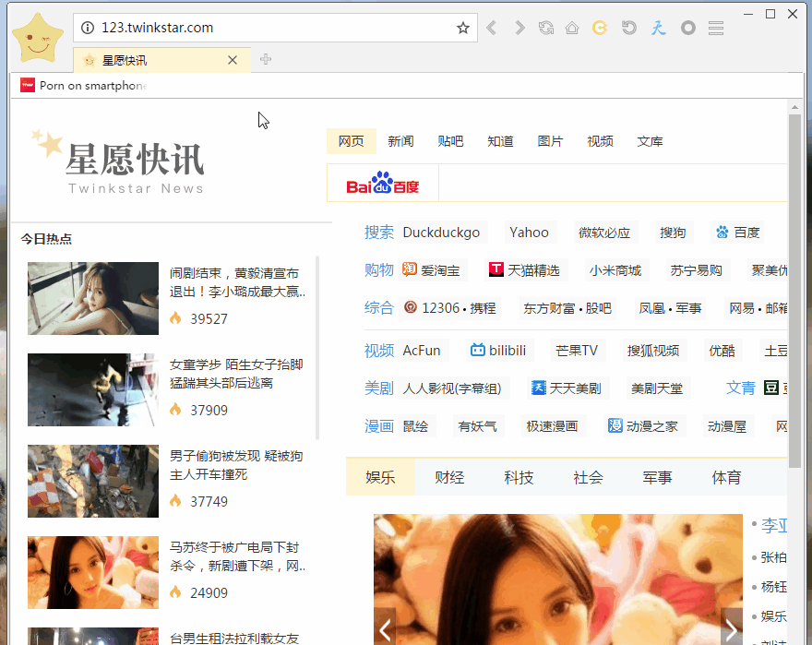
Task: Open the home page via the home icon
Action: [x=572, y=28]
